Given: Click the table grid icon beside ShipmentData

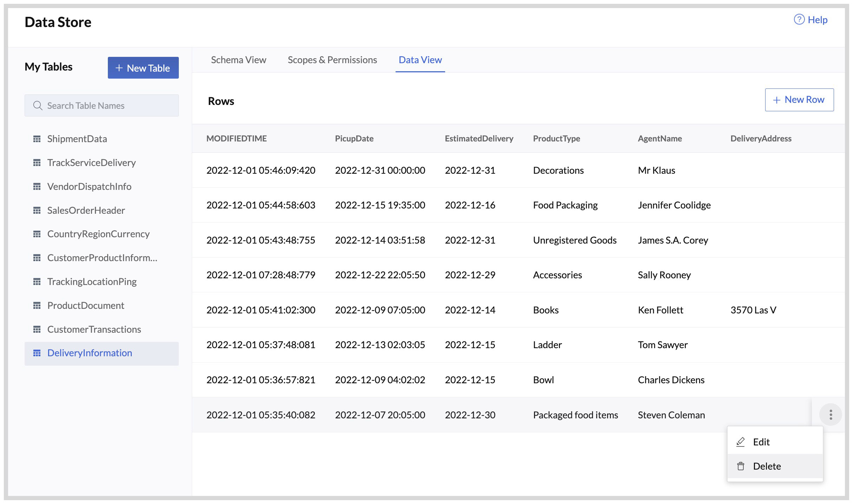Looking at the screenshot, I should (38, 139).
